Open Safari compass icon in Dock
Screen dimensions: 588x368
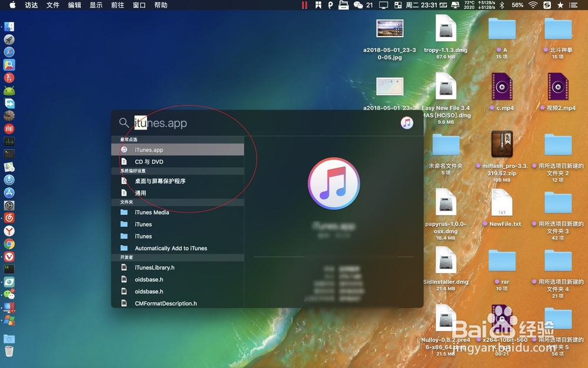[9, 52]
